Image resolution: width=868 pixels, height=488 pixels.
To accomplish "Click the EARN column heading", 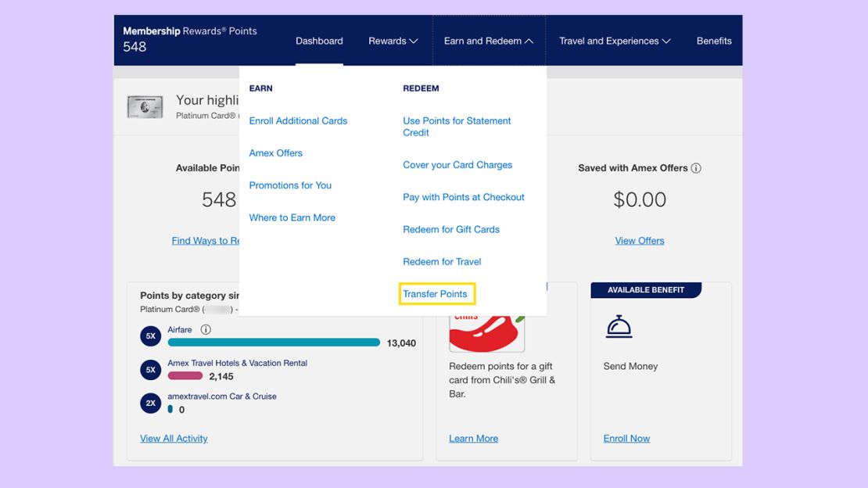I will [x=260, y=88].
